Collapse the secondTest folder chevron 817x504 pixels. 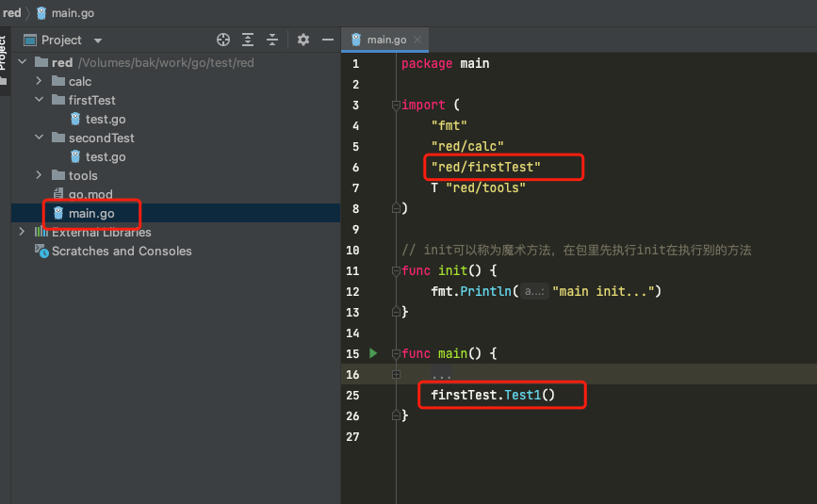click(x=39, y=138)
